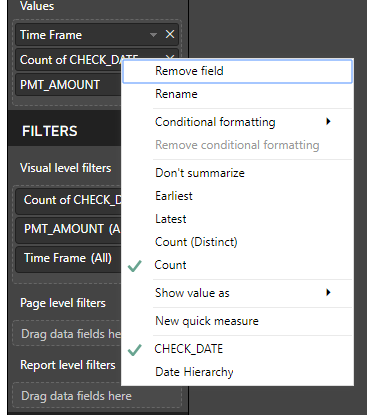Open the Time Frame (All) filter card
The image size is (367, 415).
[68, 258]
